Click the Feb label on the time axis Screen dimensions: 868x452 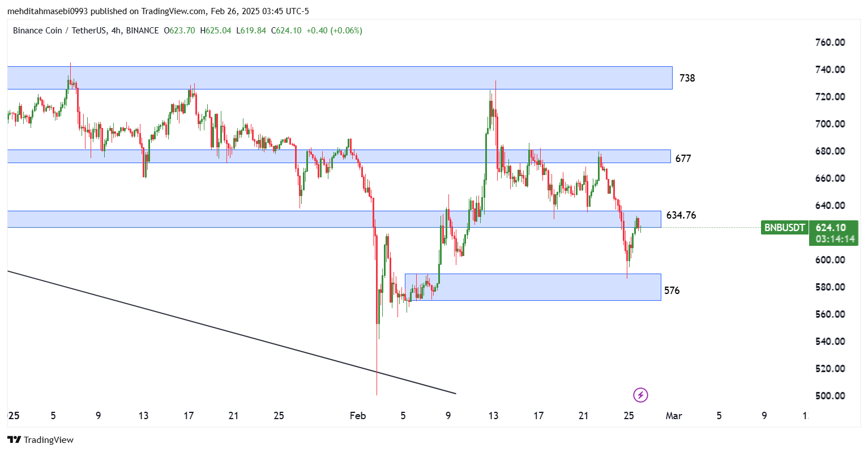tap(358, 416)
